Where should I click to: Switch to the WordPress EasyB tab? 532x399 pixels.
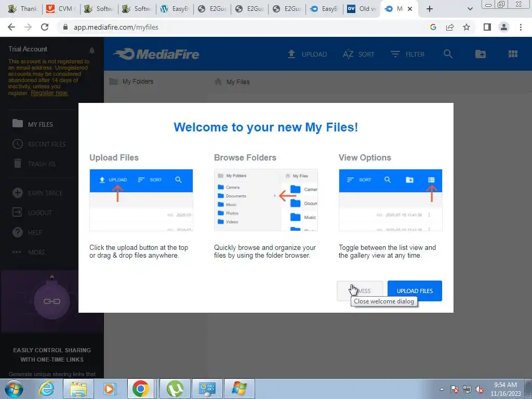[175, 9]
